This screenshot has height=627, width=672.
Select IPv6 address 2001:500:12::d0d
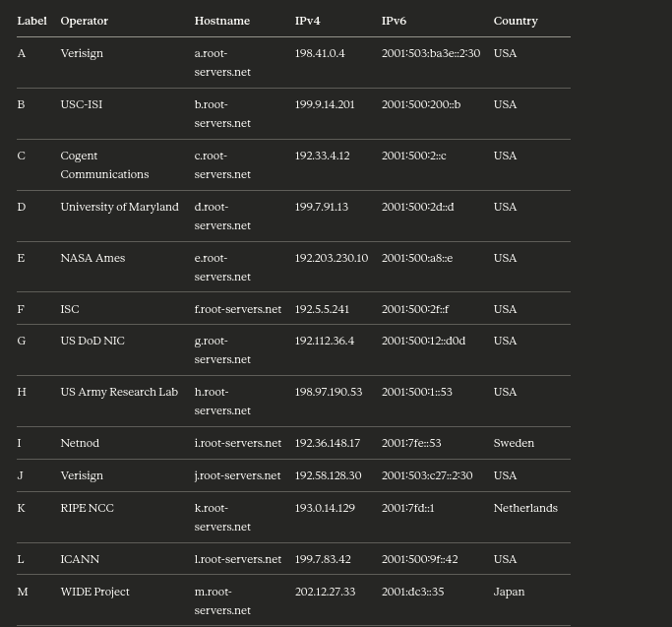click(x=423, y=341)
